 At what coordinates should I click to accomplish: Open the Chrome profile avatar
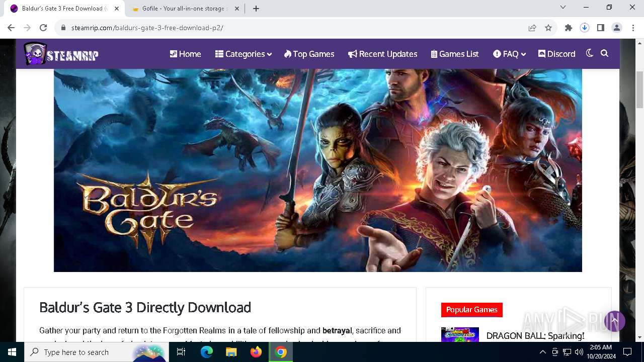617,28
